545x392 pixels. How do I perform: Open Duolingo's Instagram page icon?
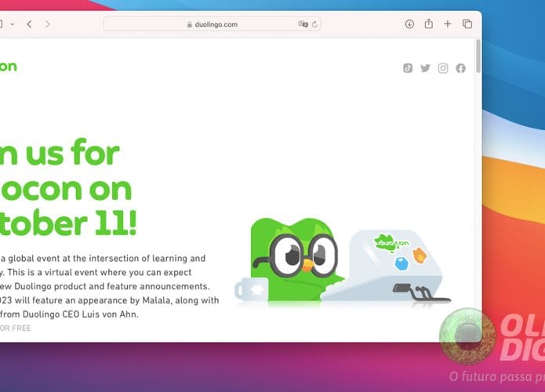click(443, 68)
